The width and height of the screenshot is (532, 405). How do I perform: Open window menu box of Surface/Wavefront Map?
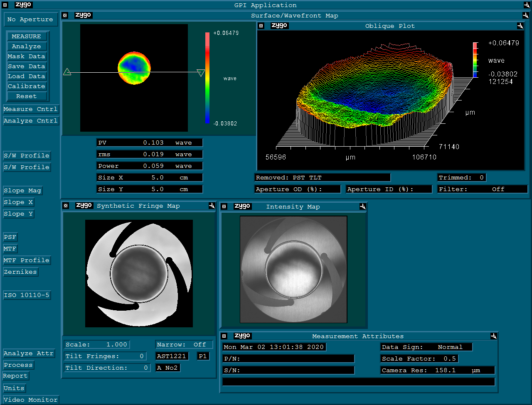click(x=65, y=15)
